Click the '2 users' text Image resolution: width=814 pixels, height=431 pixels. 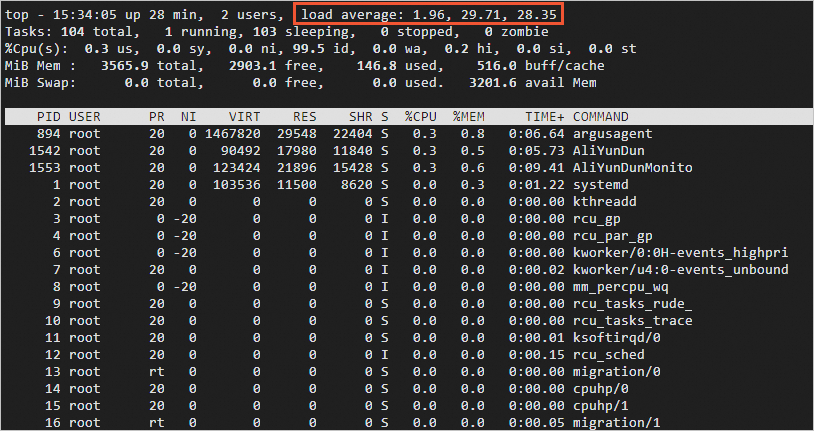pyautogui.click(x=248, y=15)
